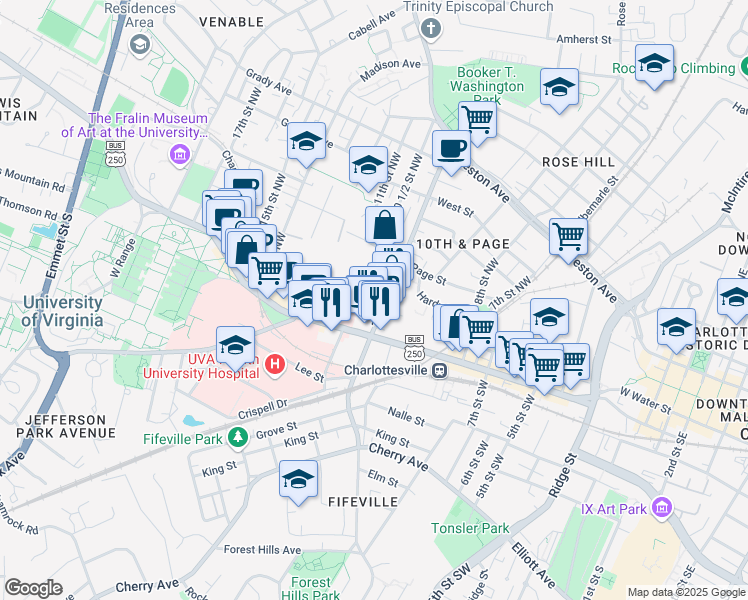748x600 pixels.
Task: Click the Emmet St S label
Action: click(59, 246)
